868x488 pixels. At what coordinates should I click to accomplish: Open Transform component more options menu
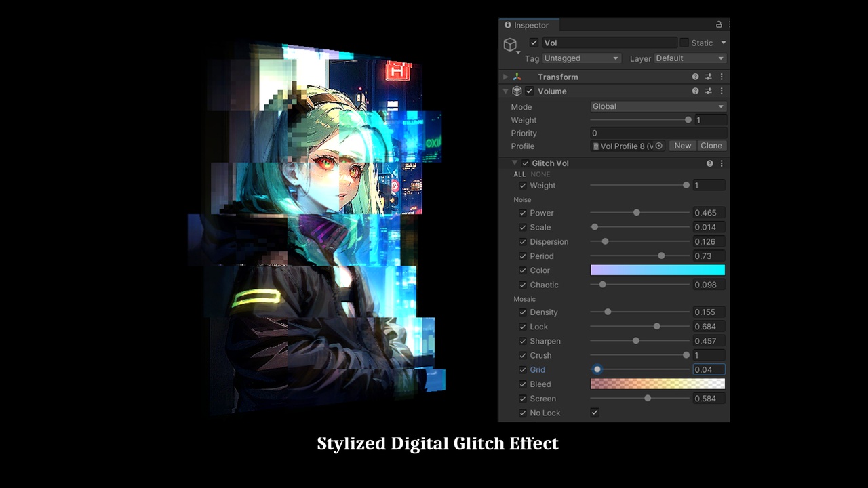(722, 77)
